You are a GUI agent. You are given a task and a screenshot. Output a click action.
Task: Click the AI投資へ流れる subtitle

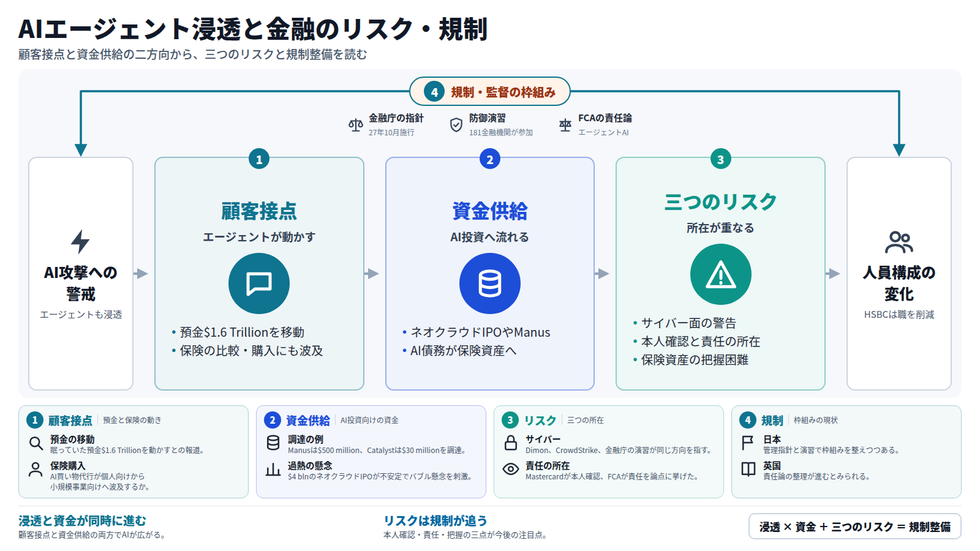point(490,237)
